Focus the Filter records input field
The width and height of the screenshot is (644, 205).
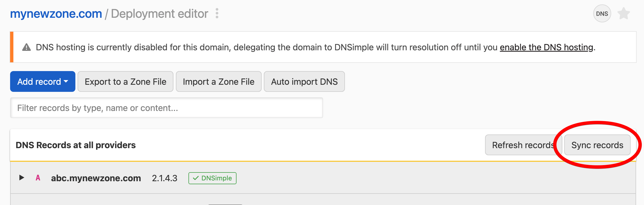pyautogui.click(x=166, y=108)
